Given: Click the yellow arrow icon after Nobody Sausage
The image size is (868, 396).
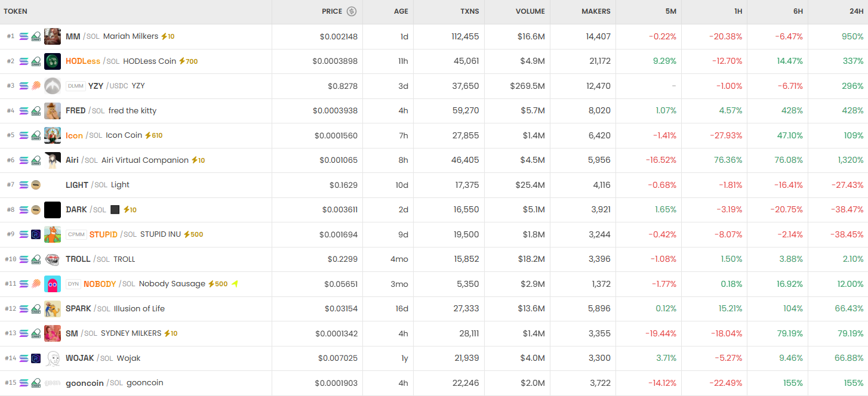Looking at the screenshot, I should point(235,284).
